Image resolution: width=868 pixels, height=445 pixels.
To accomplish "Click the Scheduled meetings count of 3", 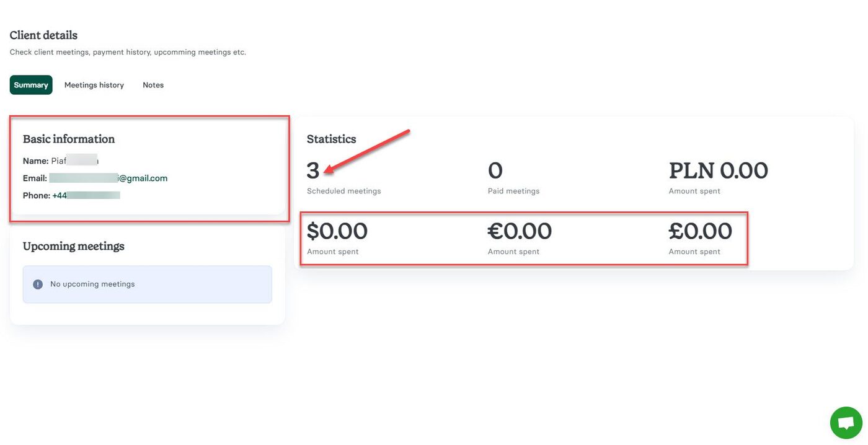I will (x=313, y=170).
